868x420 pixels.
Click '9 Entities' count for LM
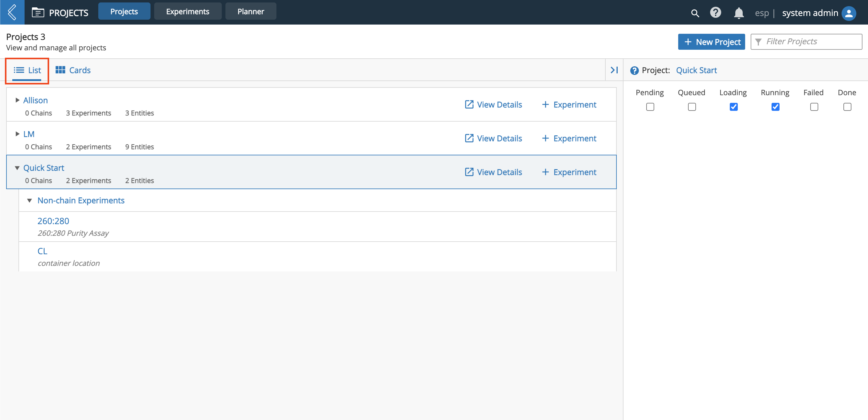pyautogui.click(x=139, y=146)
